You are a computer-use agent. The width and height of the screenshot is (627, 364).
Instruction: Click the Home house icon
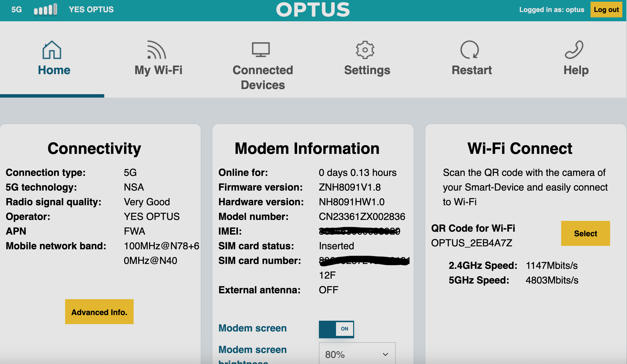(52, 50)
